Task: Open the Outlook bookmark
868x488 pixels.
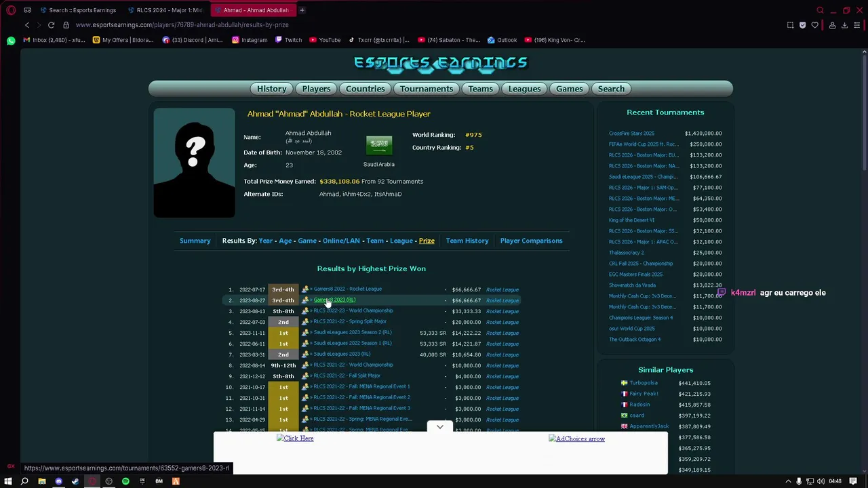Action: tap(502, 40)
